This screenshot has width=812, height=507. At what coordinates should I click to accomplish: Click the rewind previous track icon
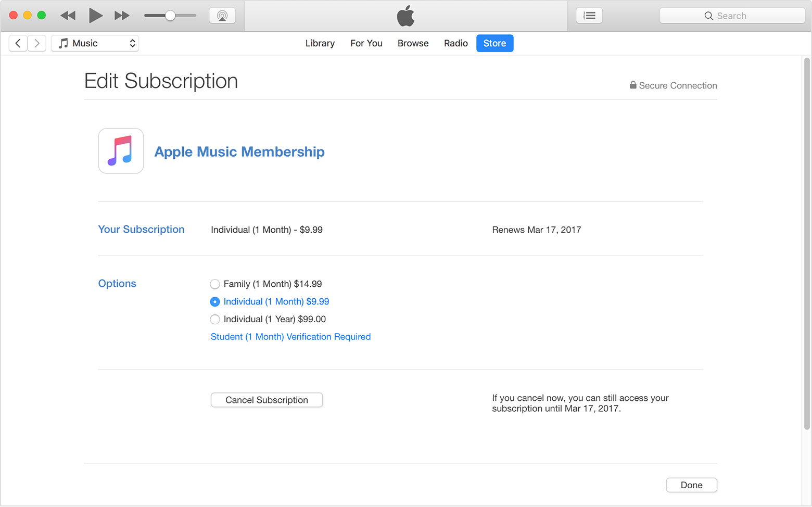[68, 16]
